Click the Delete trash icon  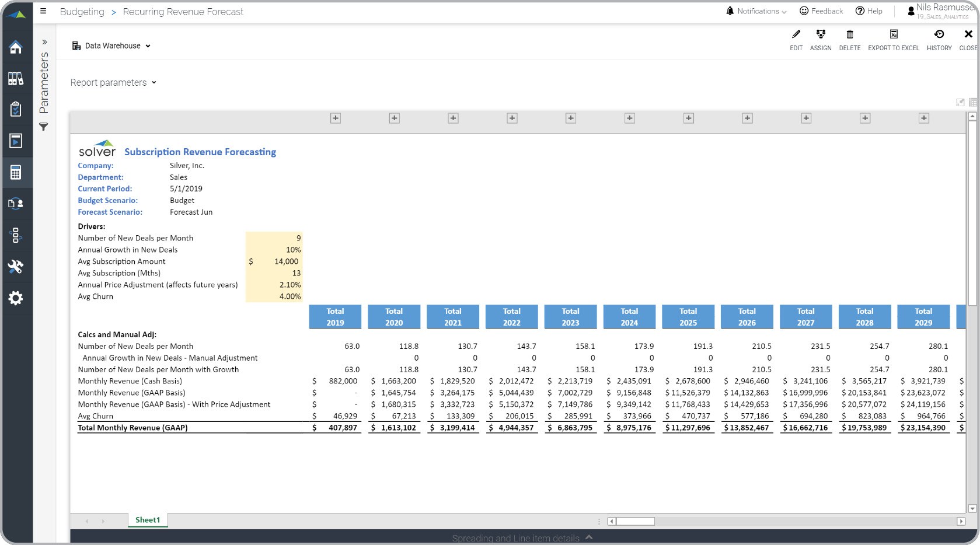[849, 34]
